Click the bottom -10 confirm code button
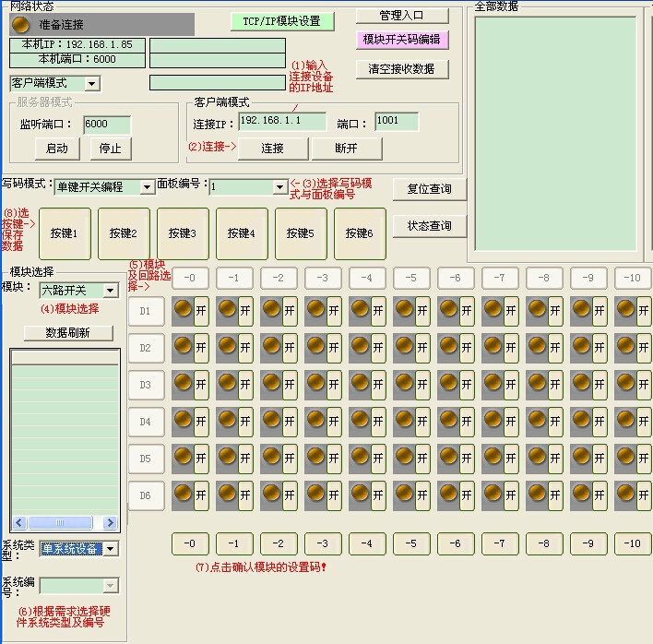 (x=632, y=543)
